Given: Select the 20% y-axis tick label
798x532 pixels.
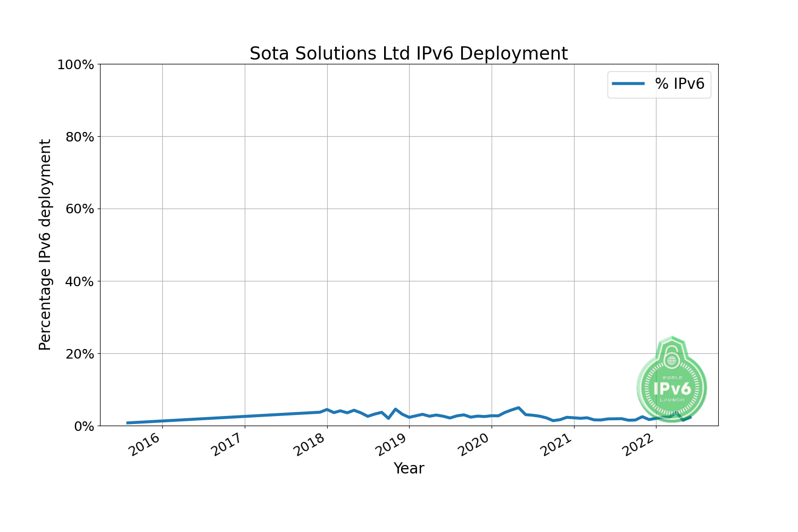Looking at the screenshot, I should 79,354.
